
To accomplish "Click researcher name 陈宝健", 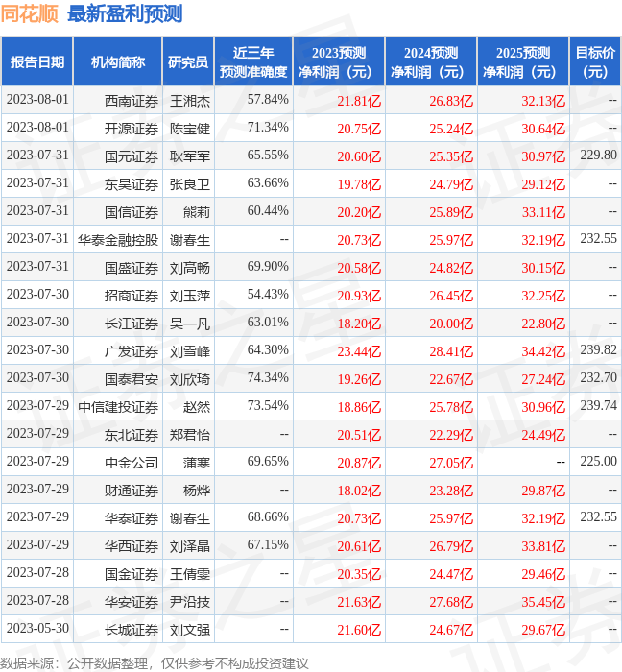I will point(190,129).
